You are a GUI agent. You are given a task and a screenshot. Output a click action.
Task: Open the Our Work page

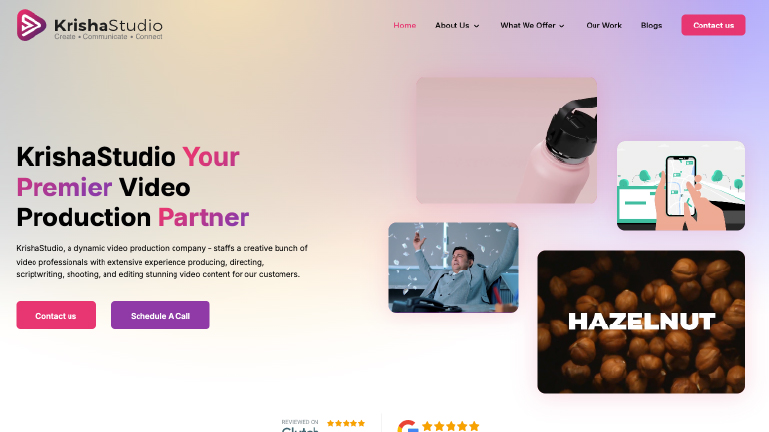coord(604,25)
